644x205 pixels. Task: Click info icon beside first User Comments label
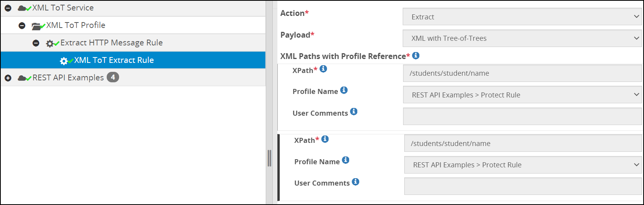click(x=353, y=111)
